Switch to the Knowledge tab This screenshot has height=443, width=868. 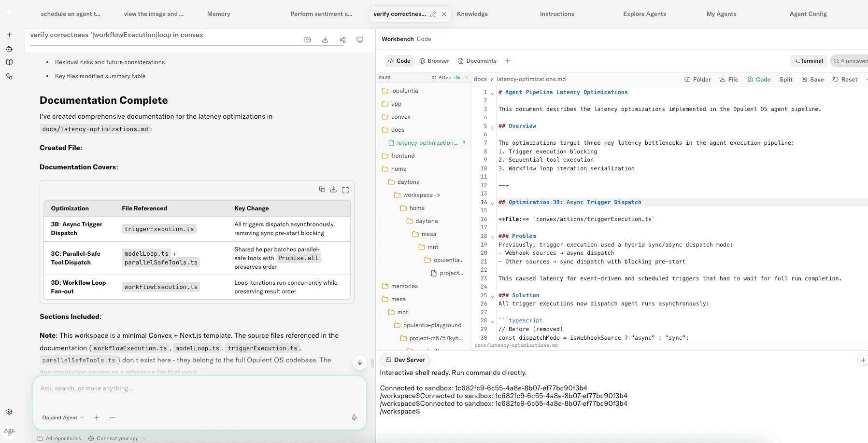coord(472,14)
